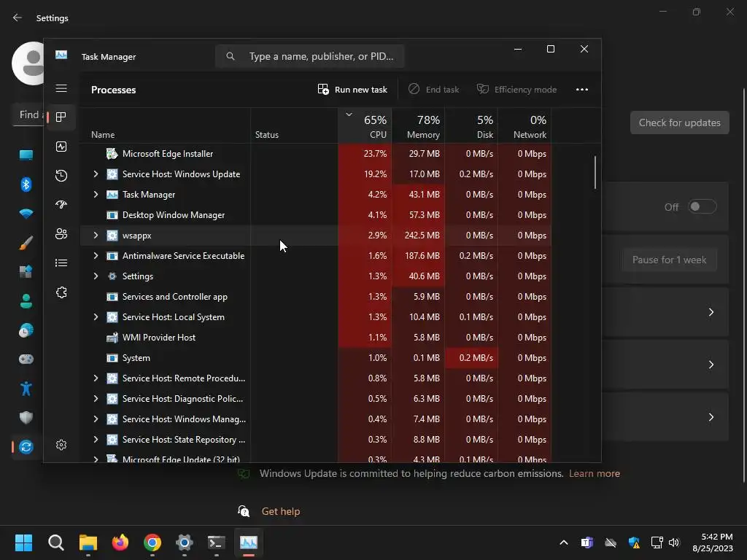Open Gaming controller icon in Settings sidebar
The width and height of the screenshot is (747, 560).
point(26,359)
